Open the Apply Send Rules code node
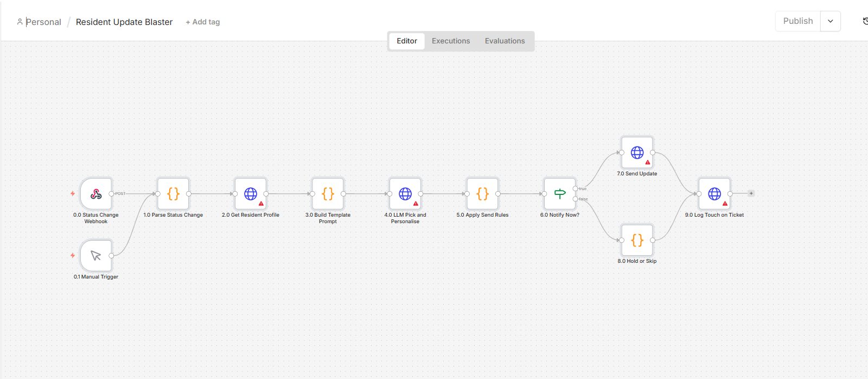 pos(482,194)
